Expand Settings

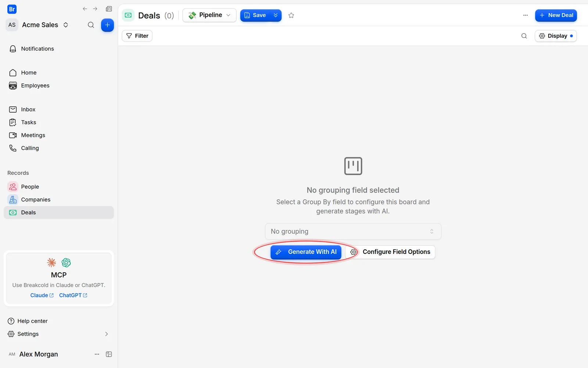pyautogui.click(x=59, y=334)
